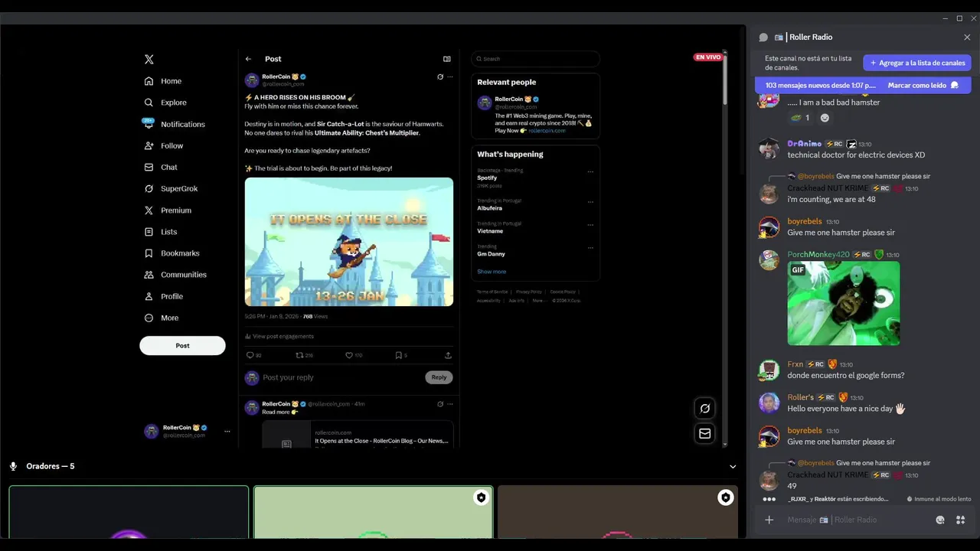
Task: Open the apps icon in chat box
Action: (x=960, y=520)
